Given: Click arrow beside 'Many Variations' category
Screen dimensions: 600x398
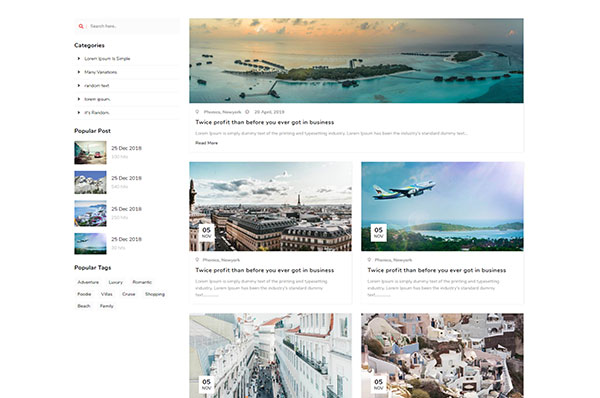Looking at the screenshot, I should click(x=79, y=72).
